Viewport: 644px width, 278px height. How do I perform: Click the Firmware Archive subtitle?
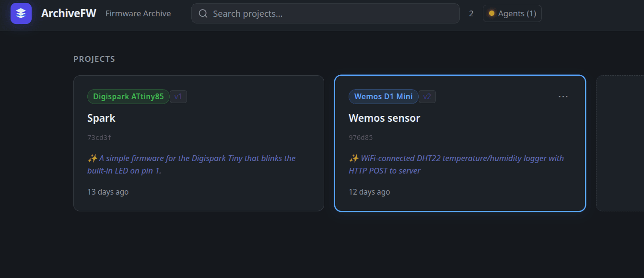[138, 13]
